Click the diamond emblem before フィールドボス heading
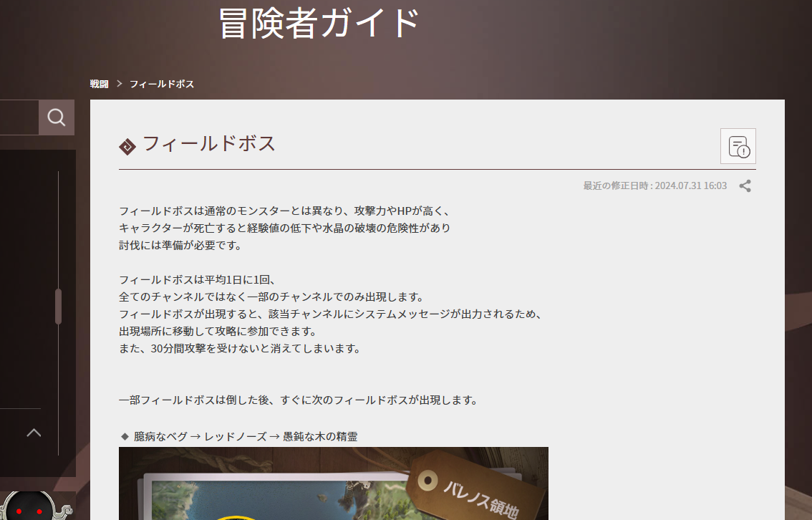 pyautogui.click(x=127, y=146)
